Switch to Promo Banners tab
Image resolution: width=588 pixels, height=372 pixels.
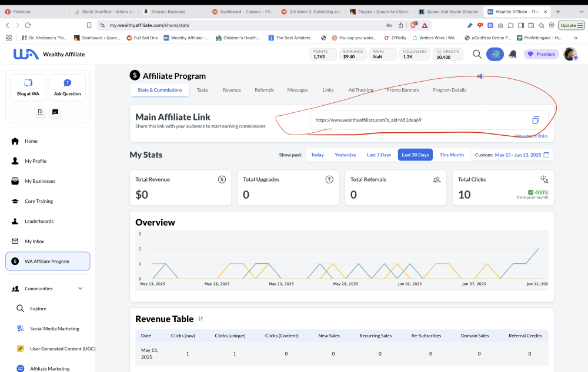403,90
